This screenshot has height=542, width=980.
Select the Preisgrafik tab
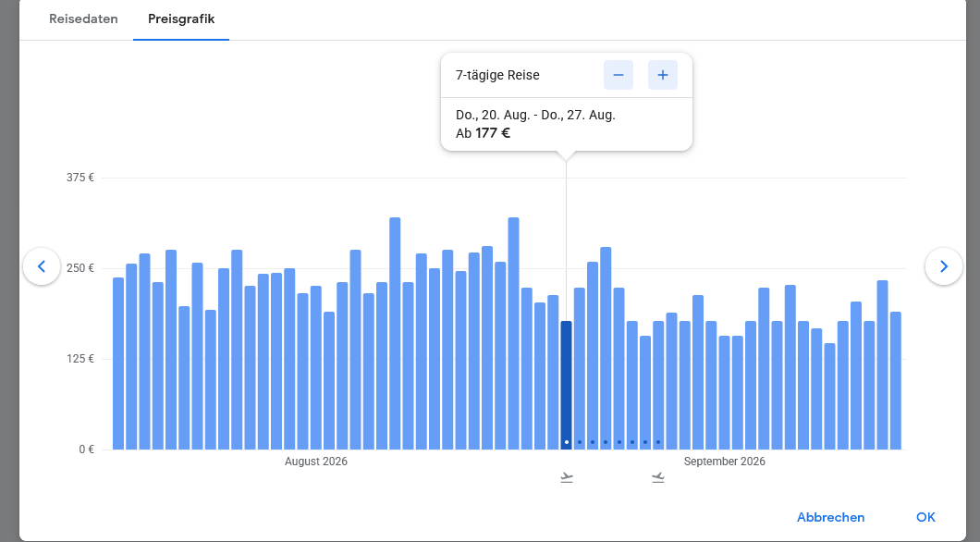[x=181, y=19]
